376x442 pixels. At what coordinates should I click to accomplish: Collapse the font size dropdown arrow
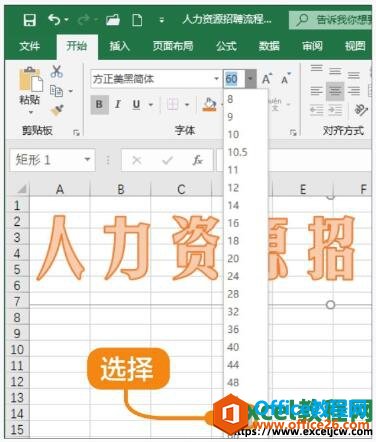tap(250, 79)
